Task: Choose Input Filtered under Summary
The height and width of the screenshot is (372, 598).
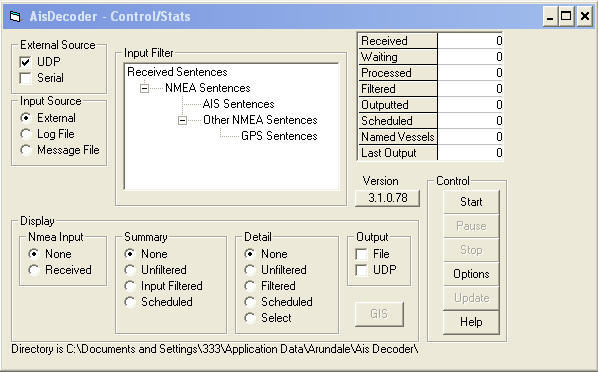Action: [x=130, y=286]
